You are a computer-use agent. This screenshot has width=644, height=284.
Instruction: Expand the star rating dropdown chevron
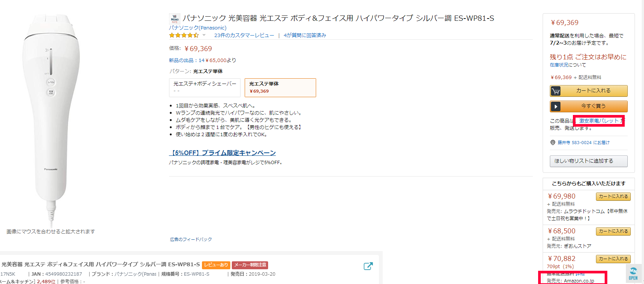[204, 35]
